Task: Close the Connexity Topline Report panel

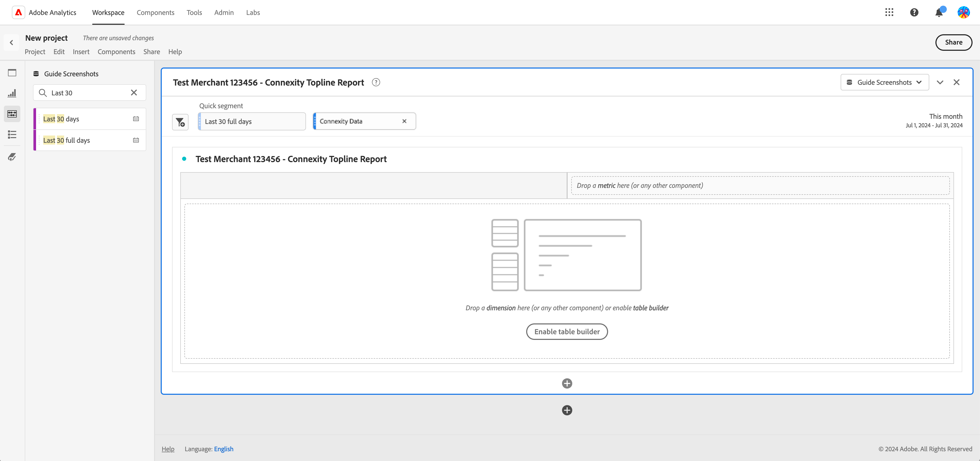Action: pos(956,82)
